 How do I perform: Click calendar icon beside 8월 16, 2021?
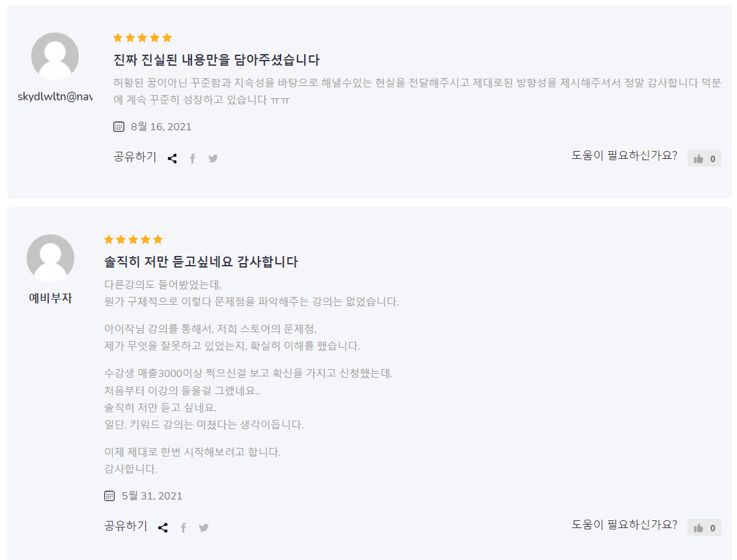click(x=118, y=126)
